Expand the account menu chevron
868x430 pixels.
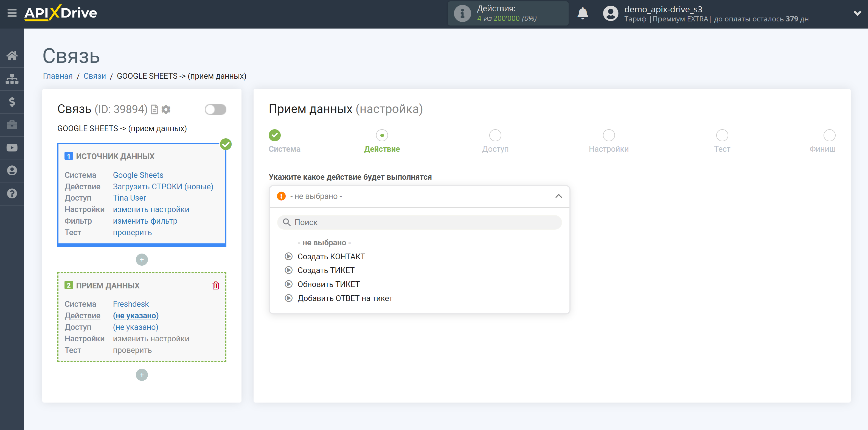pyautogui.click(x=857, y=13)
